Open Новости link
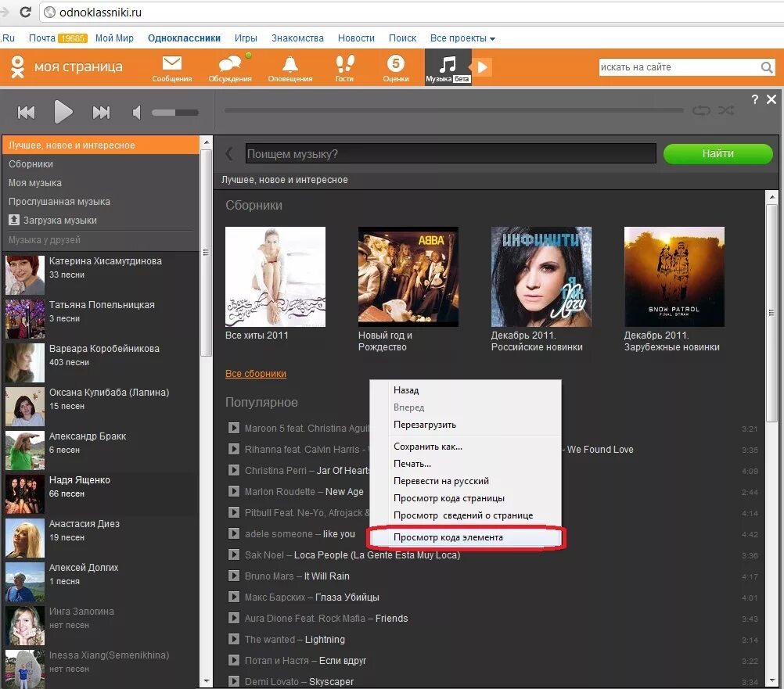 pos(356,38)
